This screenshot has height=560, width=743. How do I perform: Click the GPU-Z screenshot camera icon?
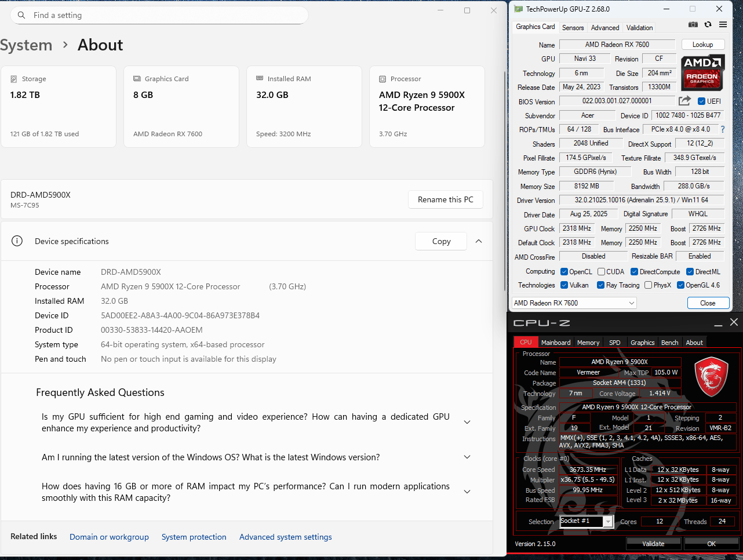pyautogui.click(x=693, y=24)
